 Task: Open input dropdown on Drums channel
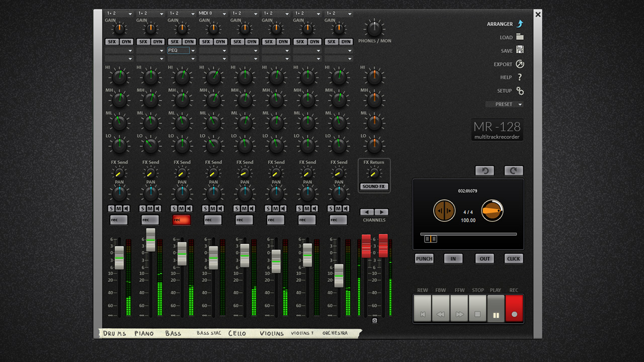coord(119,14)
